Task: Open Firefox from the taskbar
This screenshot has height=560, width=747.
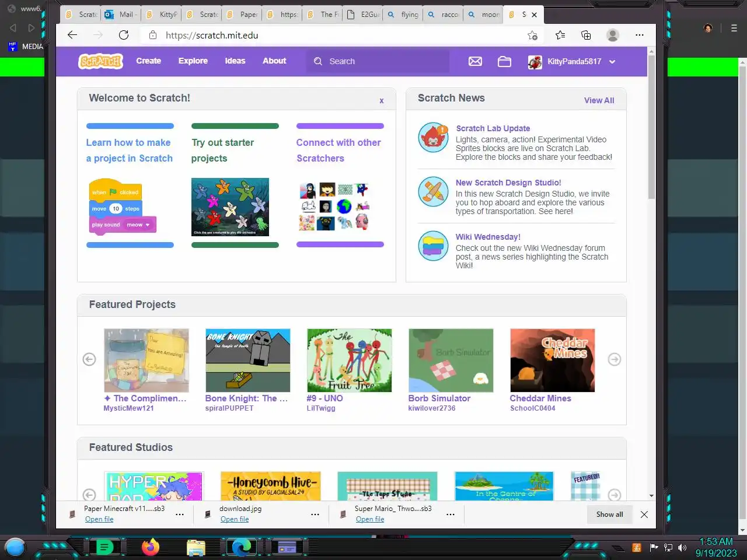Action: coord(151,547)
